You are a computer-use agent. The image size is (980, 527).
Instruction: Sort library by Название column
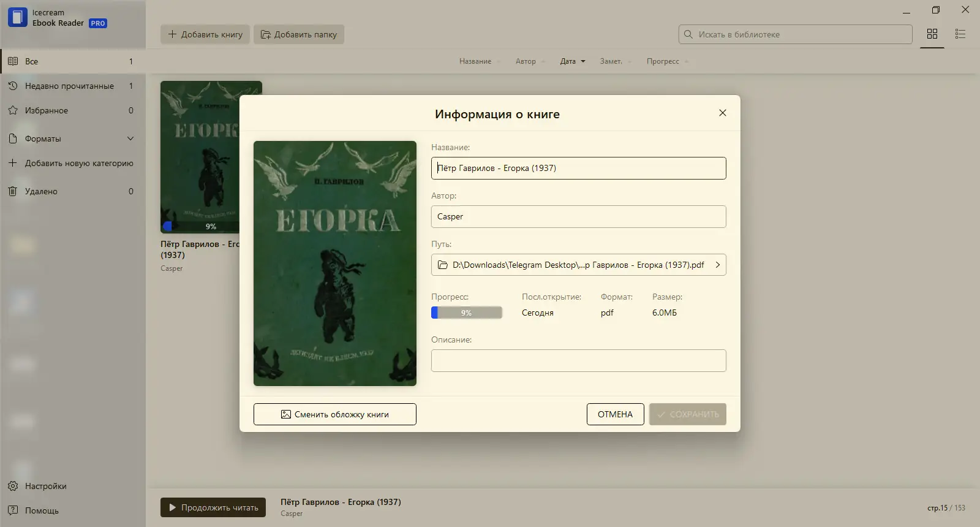[x=480, y=61]
